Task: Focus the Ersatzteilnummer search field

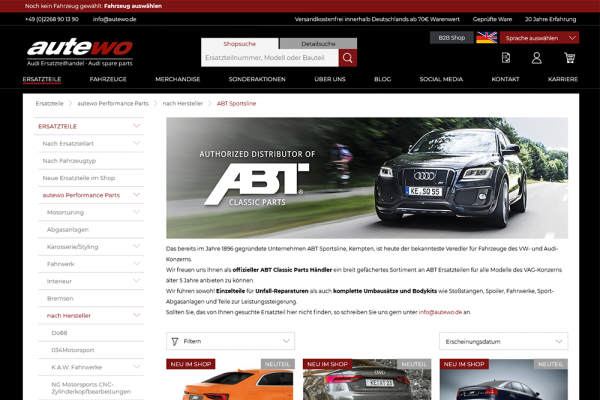Action: click(270, 58)
